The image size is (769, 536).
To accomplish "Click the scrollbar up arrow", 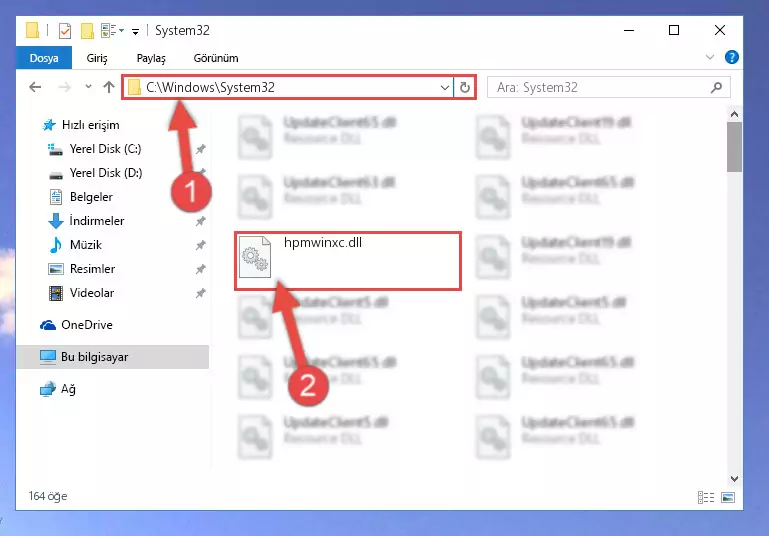I will coord(734,114).
